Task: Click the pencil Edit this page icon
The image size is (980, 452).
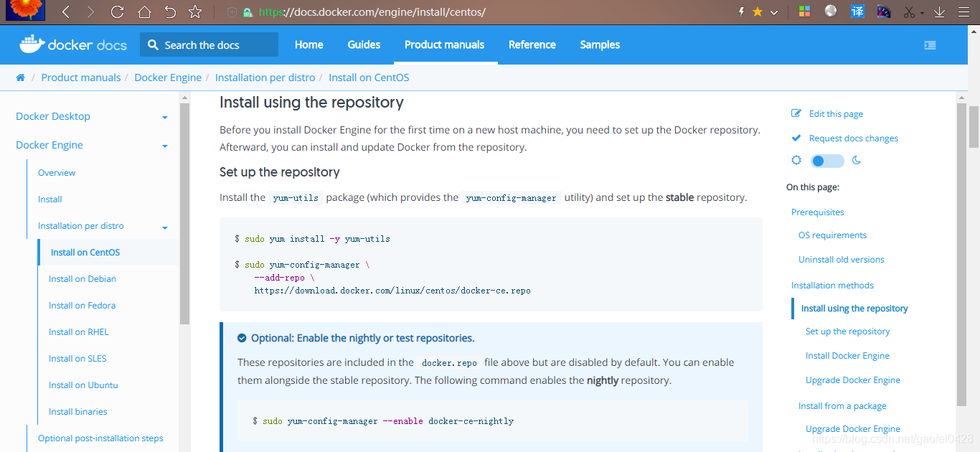Action: pyautogui.click(x=796, y=113)
